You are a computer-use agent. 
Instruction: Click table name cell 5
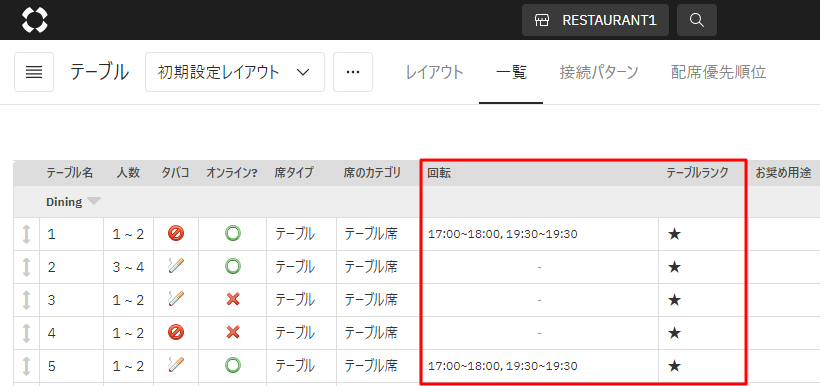pos(71,366)
